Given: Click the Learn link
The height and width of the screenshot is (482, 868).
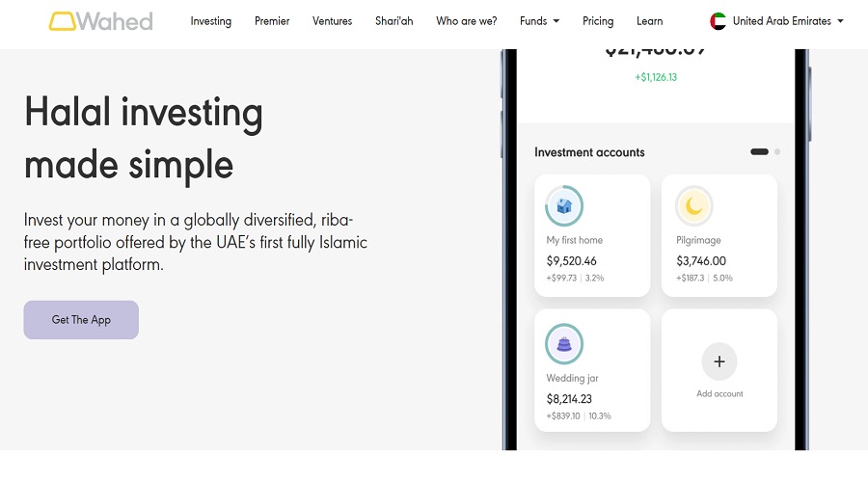Looking at the screenshot, I should [x=649, y=21].
